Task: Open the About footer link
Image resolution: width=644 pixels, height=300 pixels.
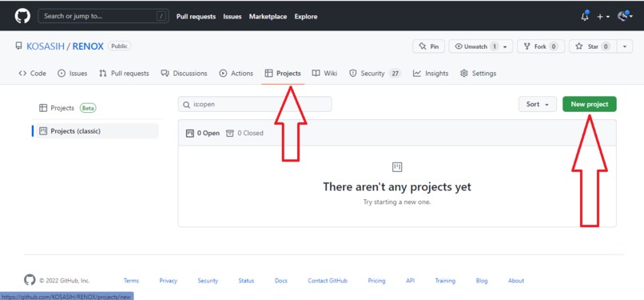Action: point(516,281)
